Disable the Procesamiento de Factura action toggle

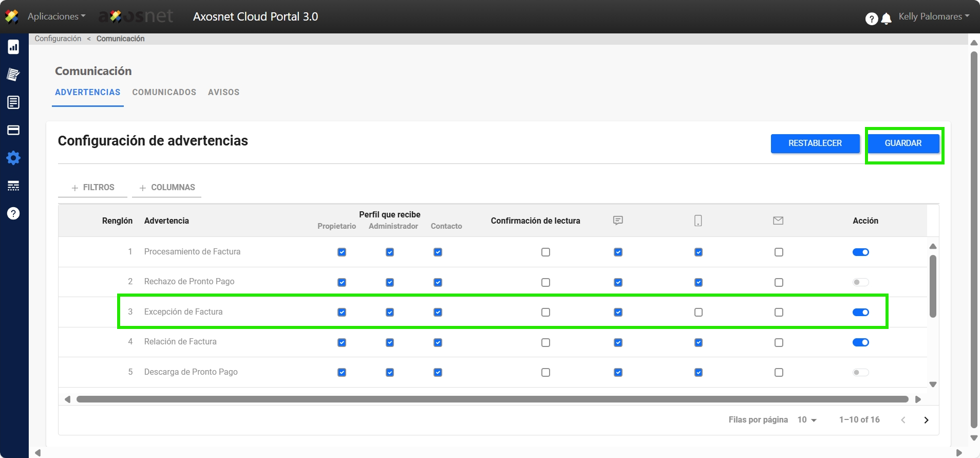[x=860, y=252]
